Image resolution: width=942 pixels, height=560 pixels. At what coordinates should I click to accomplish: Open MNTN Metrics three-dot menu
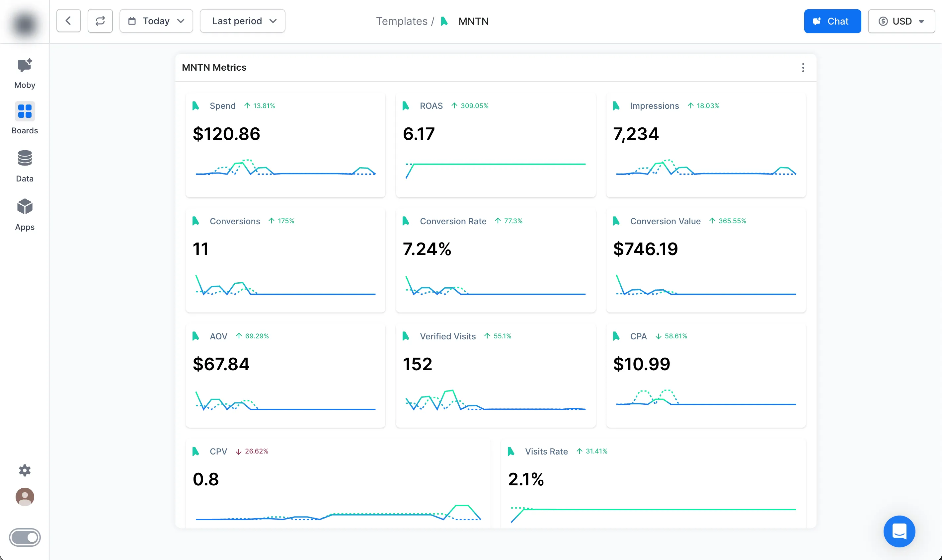pos(803,68)
